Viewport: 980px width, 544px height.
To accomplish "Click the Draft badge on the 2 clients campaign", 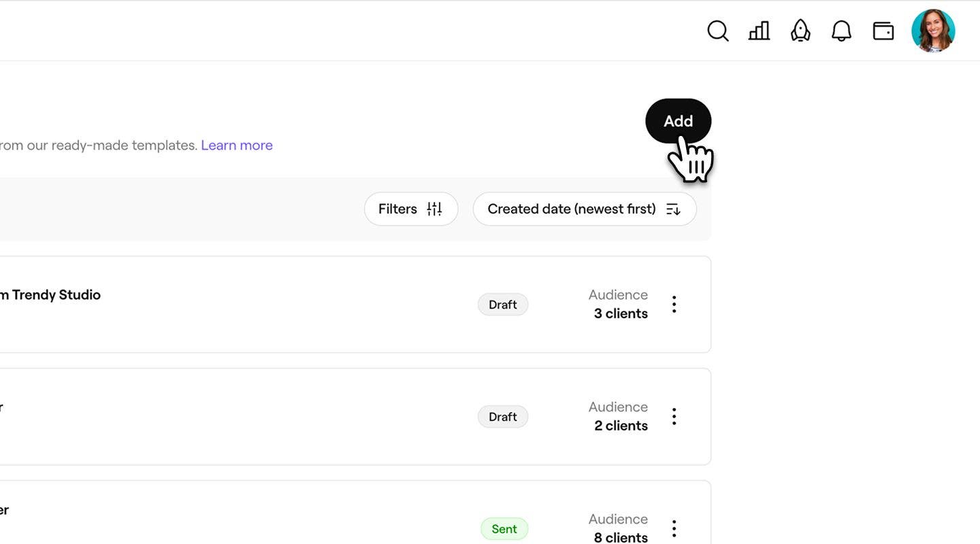I will pos(503,417).
